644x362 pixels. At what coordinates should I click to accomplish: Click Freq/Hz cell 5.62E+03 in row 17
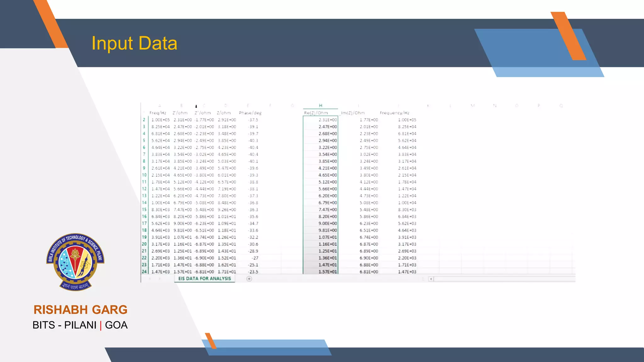pos(160,223)
